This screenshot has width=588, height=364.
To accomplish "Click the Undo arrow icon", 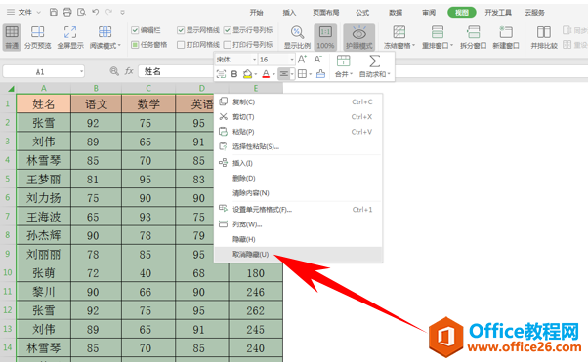I will 96,12.
